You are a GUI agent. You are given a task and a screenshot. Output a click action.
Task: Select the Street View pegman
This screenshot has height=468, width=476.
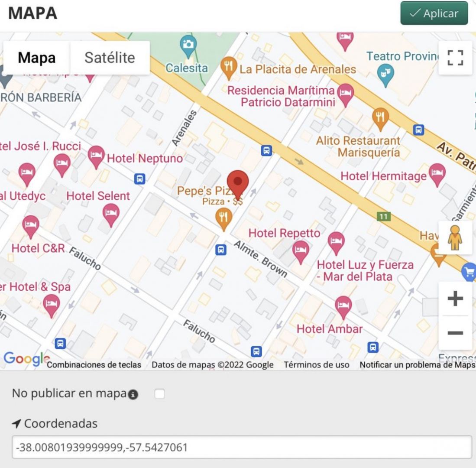(x=455, y=237)
